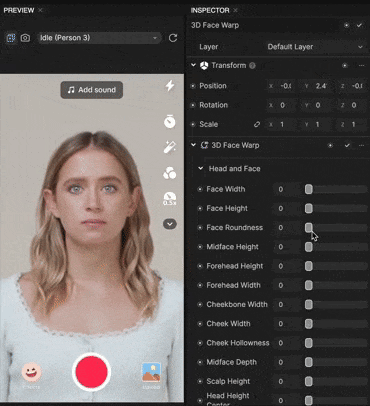Toggle Scale proportional link icon
The image size is (370, 406).
pos(257,124)
